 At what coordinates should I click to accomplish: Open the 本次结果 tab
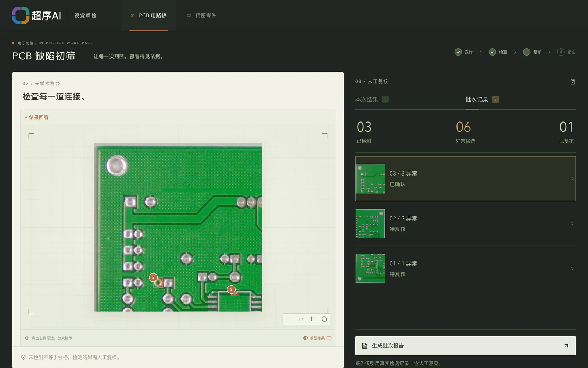point(372,99)
